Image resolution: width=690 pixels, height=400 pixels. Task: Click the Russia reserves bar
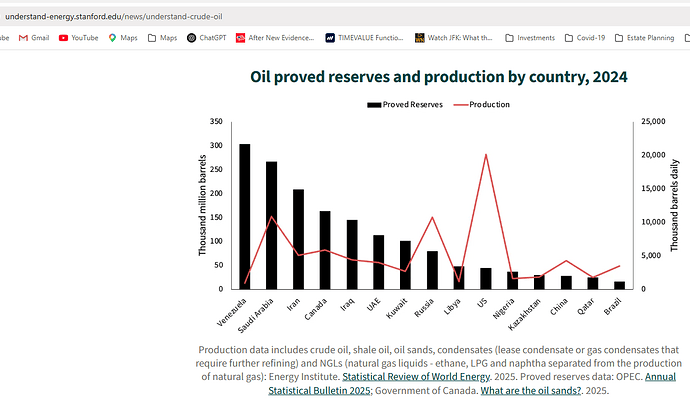click(433, 270)
